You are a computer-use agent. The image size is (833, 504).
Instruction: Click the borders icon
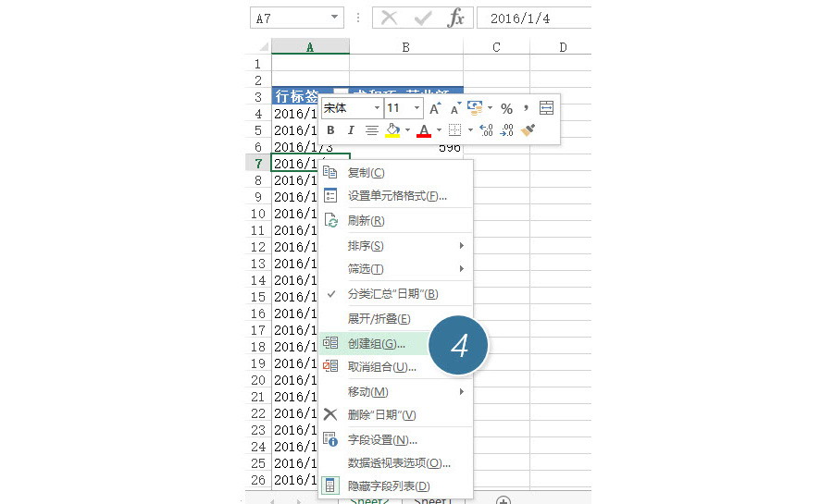coord(455,130)
